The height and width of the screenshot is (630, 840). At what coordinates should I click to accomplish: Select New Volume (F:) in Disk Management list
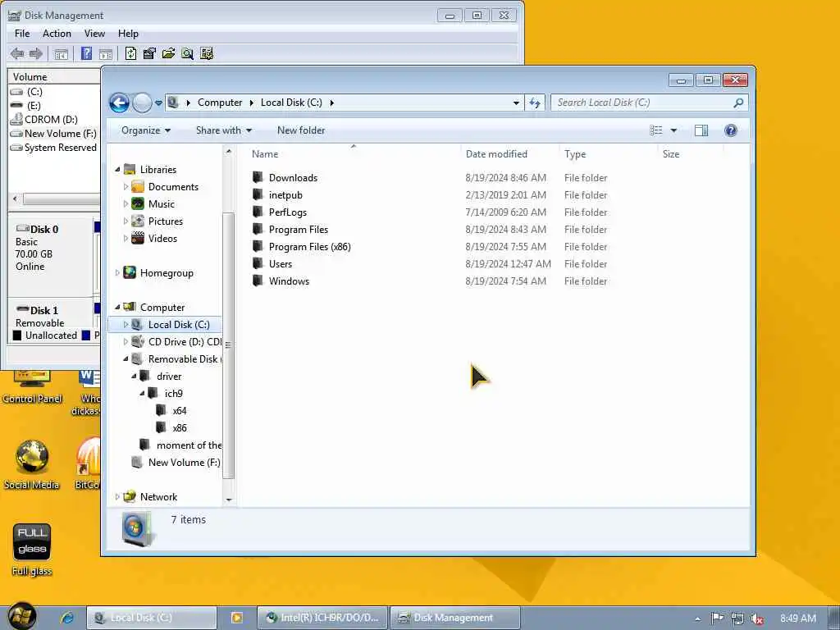[60, 134]
